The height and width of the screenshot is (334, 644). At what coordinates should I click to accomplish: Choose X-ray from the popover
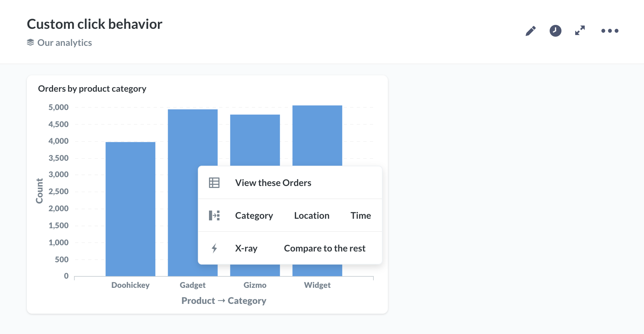[x=246, y=248]
